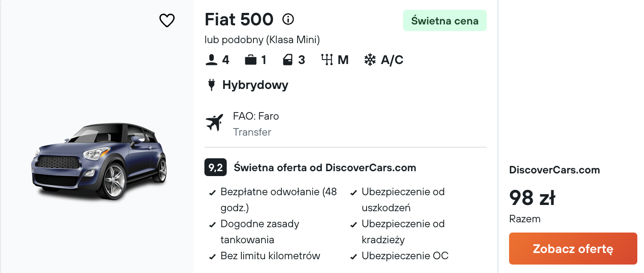Click DiscoverCars.com provider name above price
644x273 pixels.
[554, 170]
